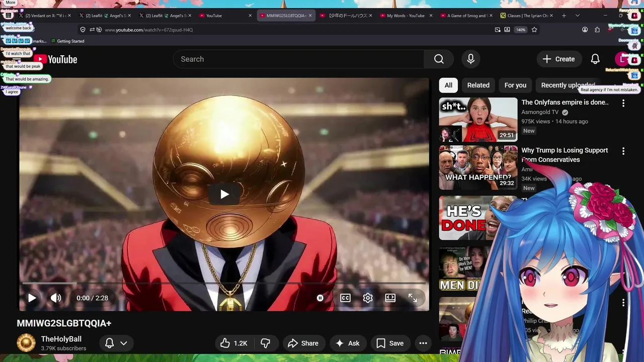The image size is (644, 362).
Task: Play the video with the center play overlay
Action: pos(224,195)
